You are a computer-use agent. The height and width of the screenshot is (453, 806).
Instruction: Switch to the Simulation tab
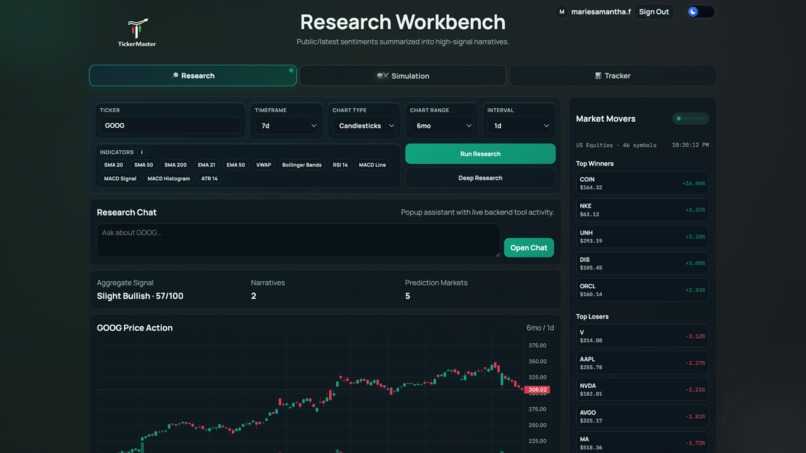coord(403,76)
